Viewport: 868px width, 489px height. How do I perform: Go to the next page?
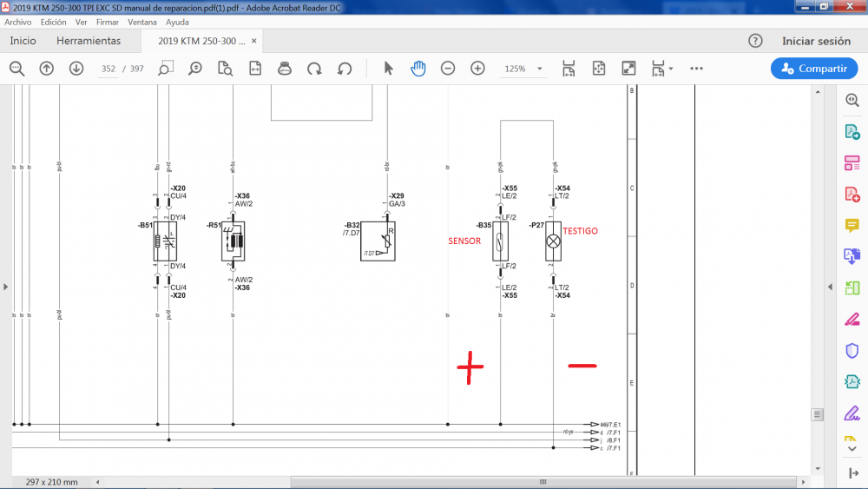click(76, 69)
